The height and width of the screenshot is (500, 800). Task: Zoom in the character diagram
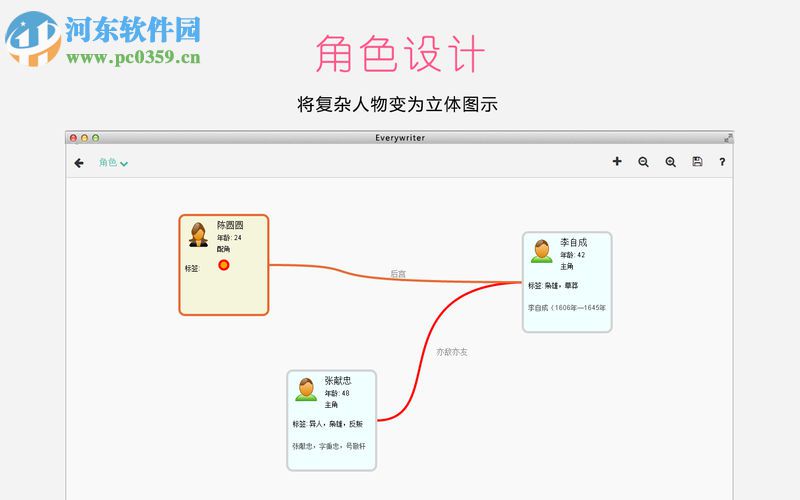(670, 162)
